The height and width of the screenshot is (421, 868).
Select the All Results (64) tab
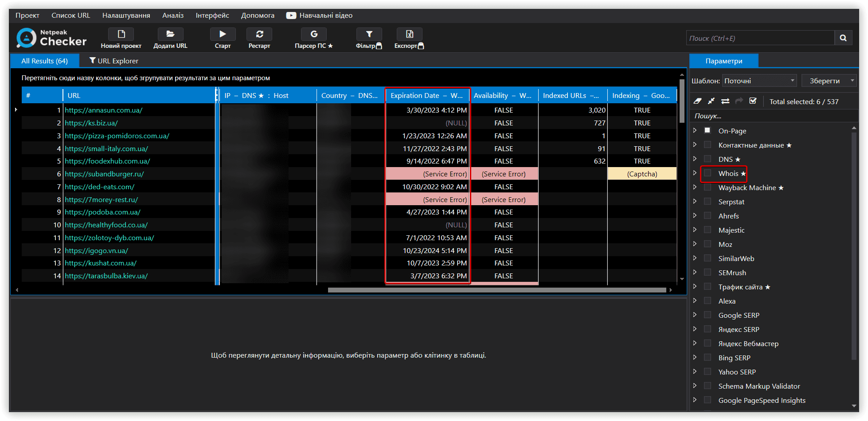click(45, 61)
